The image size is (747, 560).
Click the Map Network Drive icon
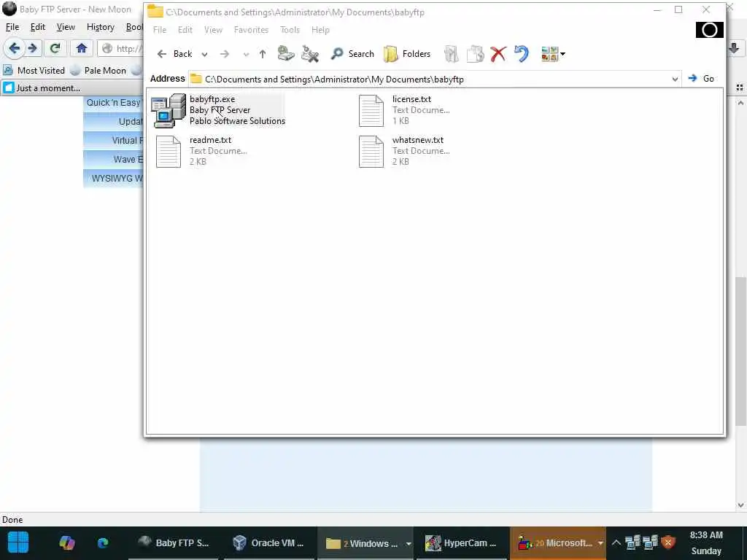(286, 53)
